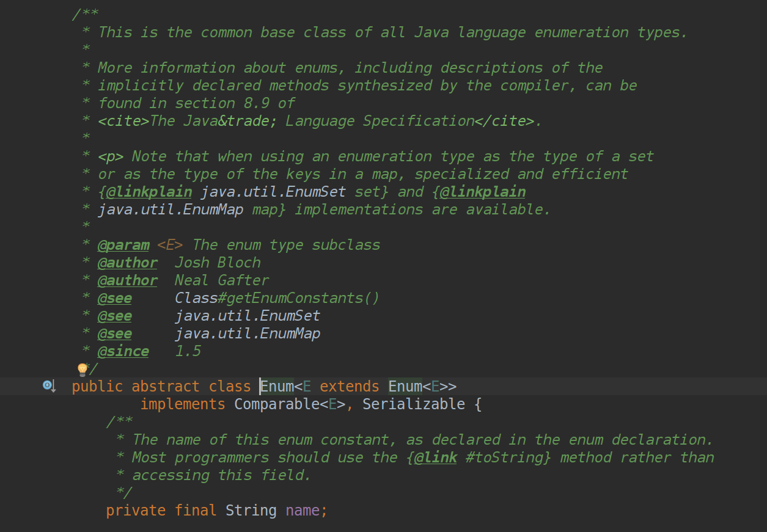767x532 pixels.
Task: Open the subclasses gutter marker beside class Enum
Action: (x=49, y=386)
